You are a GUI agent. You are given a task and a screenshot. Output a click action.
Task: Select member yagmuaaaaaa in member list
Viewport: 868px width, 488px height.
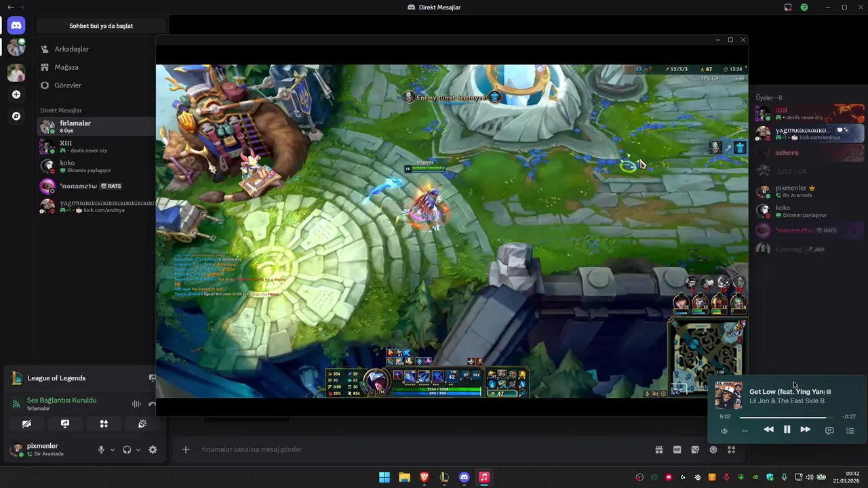point(810,134)
